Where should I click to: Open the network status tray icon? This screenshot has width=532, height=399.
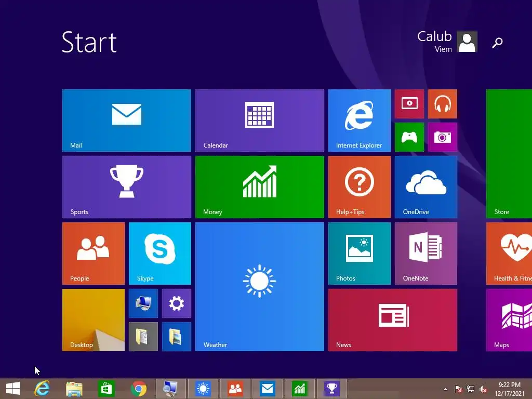pos(471,389)
